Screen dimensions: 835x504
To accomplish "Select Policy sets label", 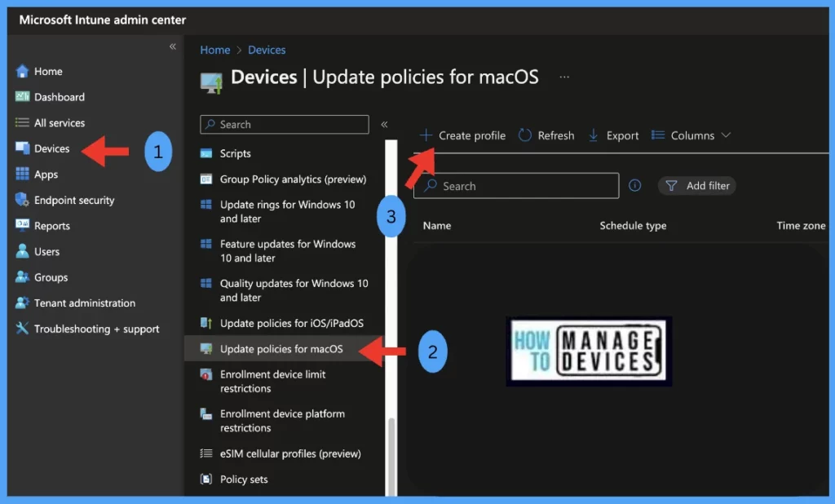I will [x=244, y=479].
